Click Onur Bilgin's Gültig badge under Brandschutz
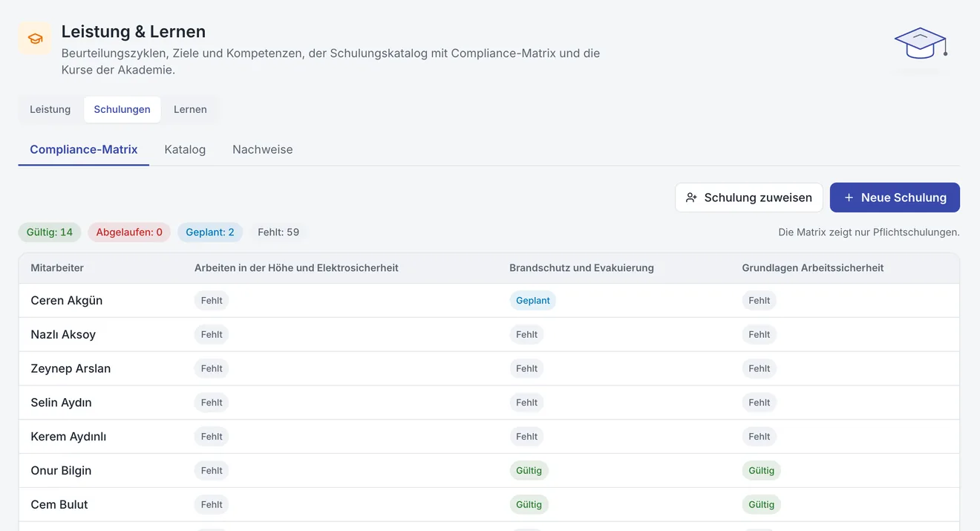This screenshot has width=980, height=531. click(529, 471)
